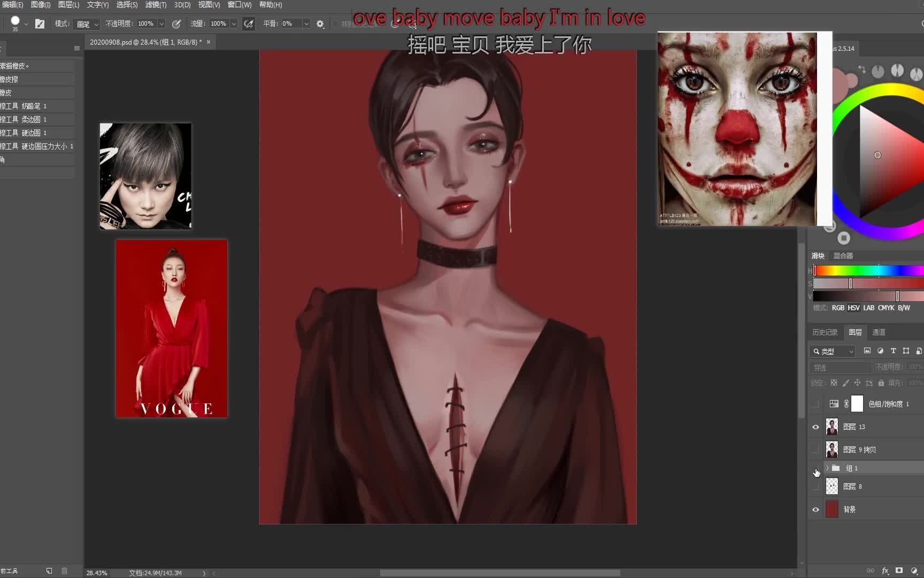Lock transparent pixels icon
The image size is (924, 578).
(x=834, y=383)
